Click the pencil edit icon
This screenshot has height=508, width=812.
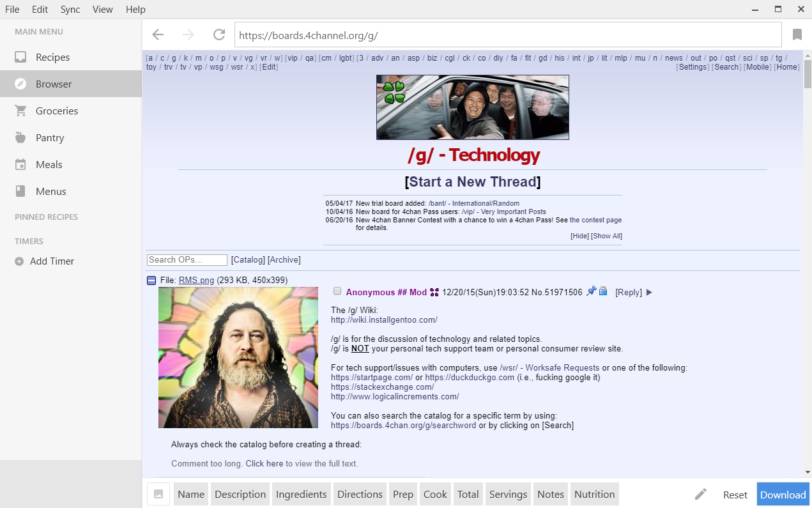701,494
